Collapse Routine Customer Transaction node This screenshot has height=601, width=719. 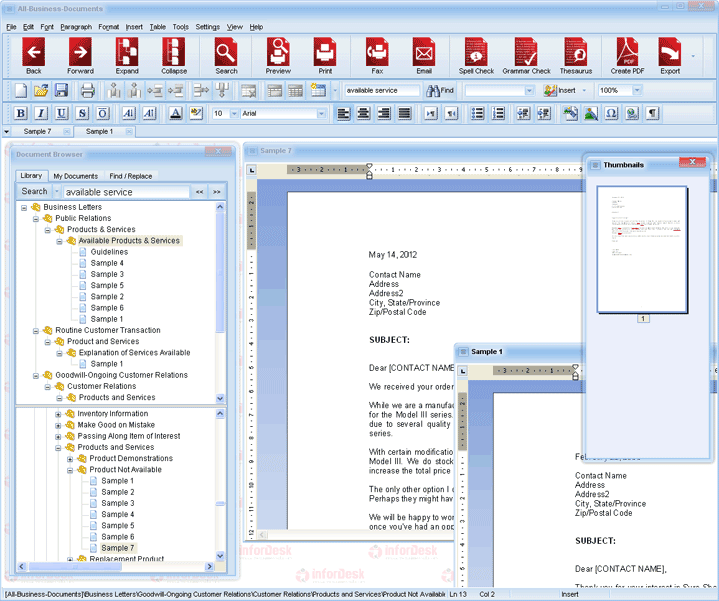[36, 331]
